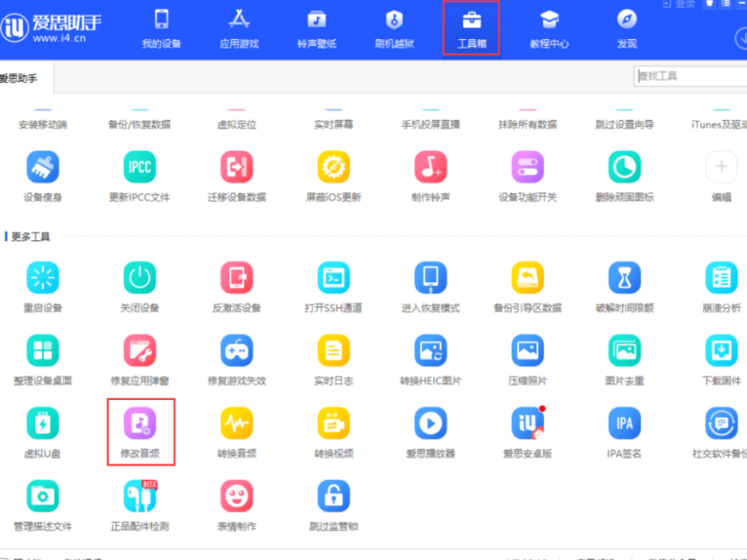Open the 反激活设备 tool
Image resolution: width=747 pixels, height=560 pixels.
pos(237,278)
